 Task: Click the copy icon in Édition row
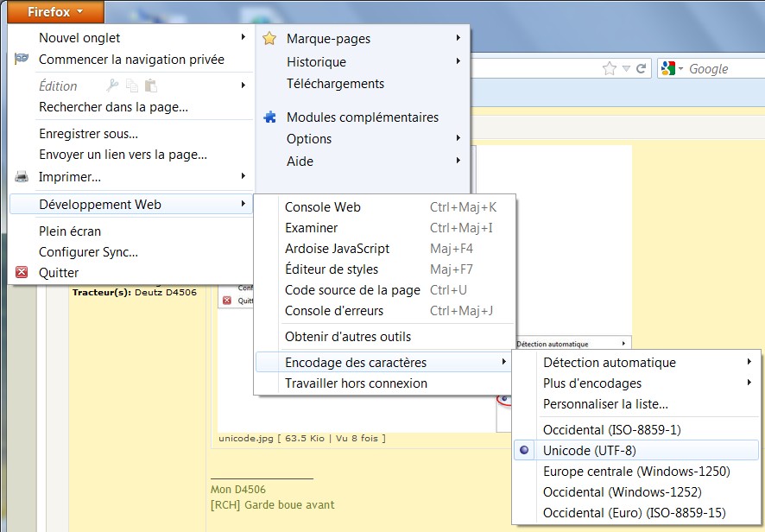[132, 85]
